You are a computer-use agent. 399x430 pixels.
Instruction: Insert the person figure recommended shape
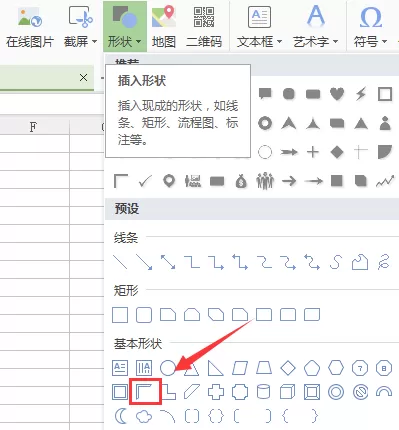385,123
